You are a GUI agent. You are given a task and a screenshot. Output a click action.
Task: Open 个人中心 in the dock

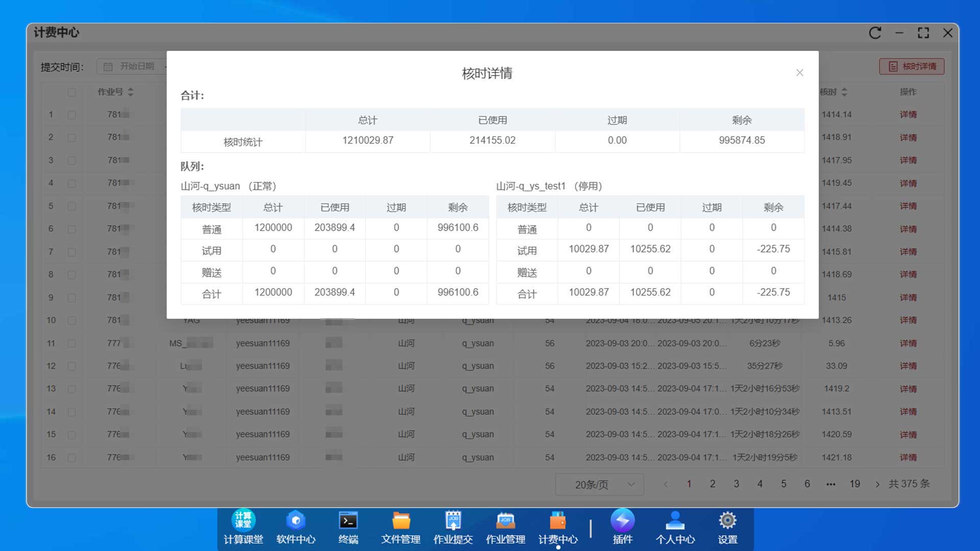(675, 527)
